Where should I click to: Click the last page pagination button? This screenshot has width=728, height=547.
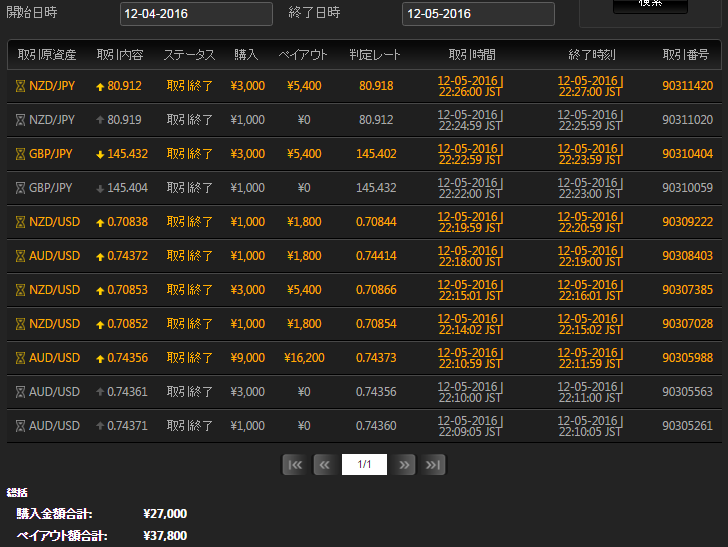coord(433,464)
